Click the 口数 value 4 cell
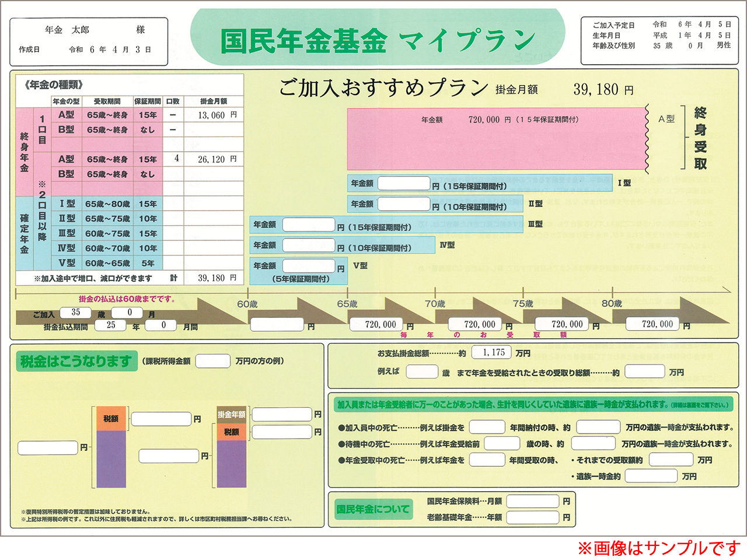The image size is (747, 560). 174,159
